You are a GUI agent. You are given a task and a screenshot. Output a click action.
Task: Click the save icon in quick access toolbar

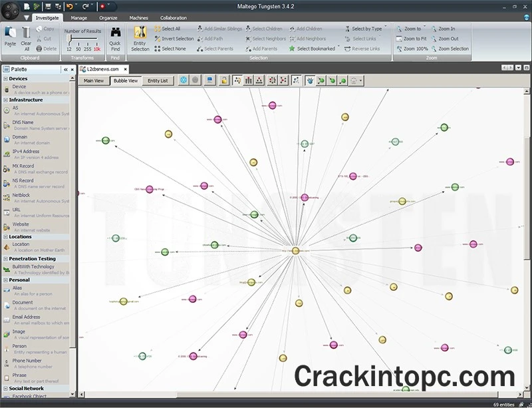tap(48, 7)
